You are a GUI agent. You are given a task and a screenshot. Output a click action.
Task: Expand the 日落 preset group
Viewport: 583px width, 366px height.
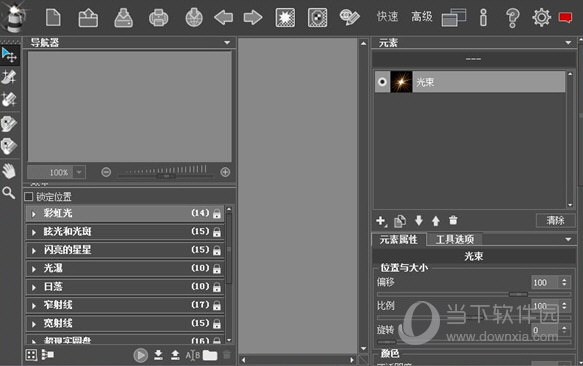click(x=34, y=288)
